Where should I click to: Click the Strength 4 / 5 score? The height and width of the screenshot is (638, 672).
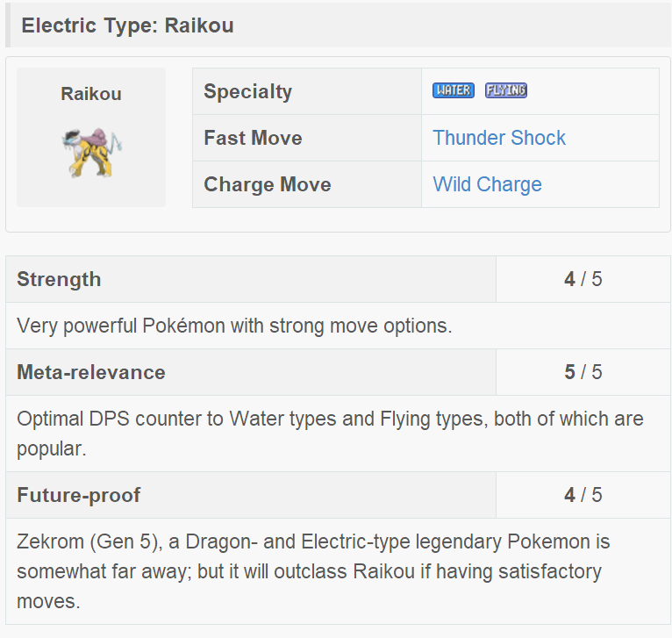click(583, 279)
